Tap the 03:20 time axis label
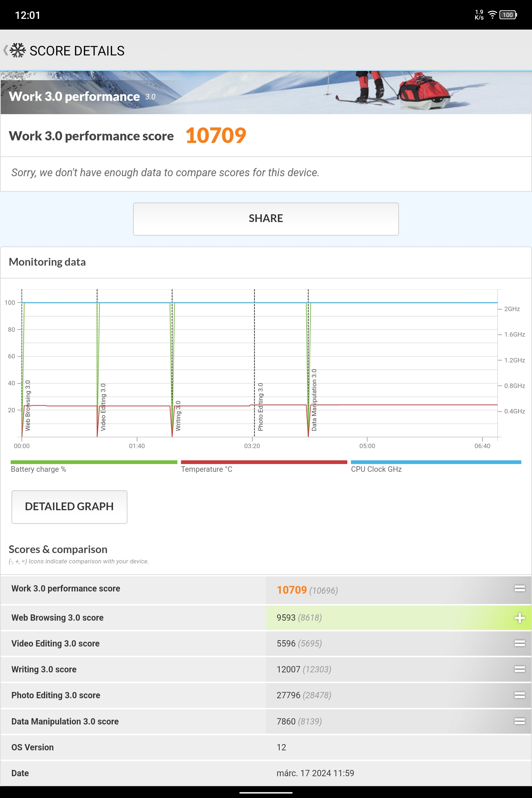The width and height of the screenshot is (532, 798). point(252,446)
